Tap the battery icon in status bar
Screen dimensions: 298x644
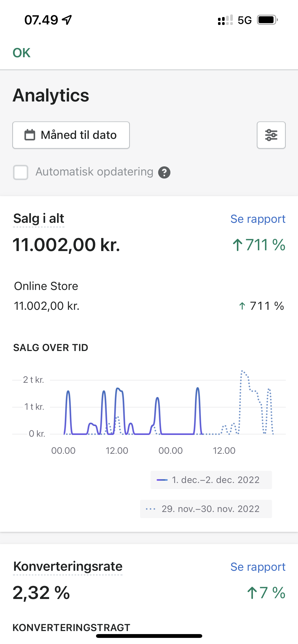click(267, 20)
